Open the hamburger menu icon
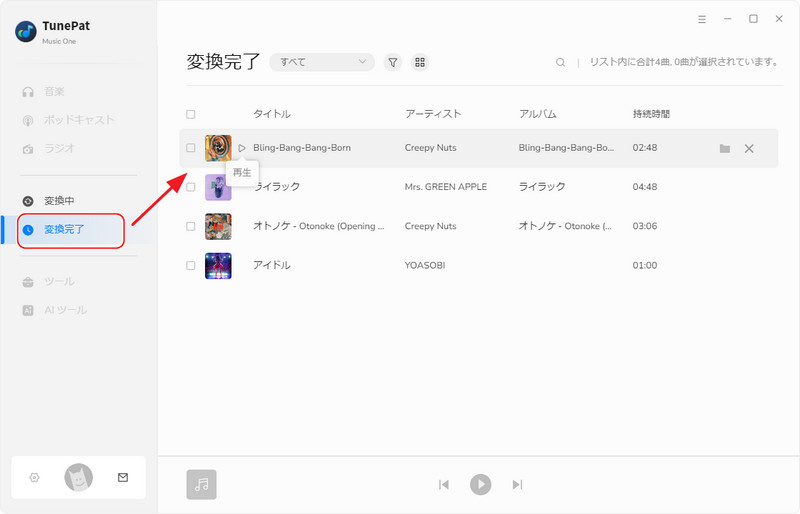The width and height of the screenshot is (800, 514). (x=702, y=19)
